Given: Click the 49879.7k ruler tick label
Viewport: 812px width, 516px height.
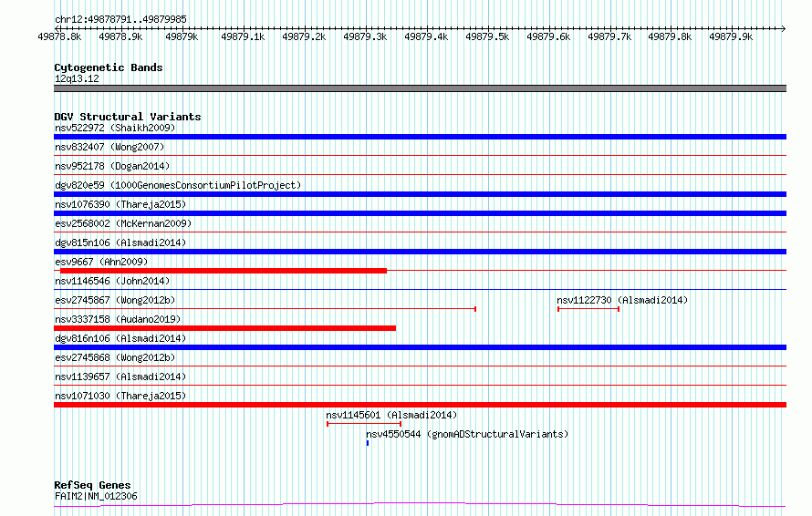Looking at the screenshot, I should click(x=609, y=36).
